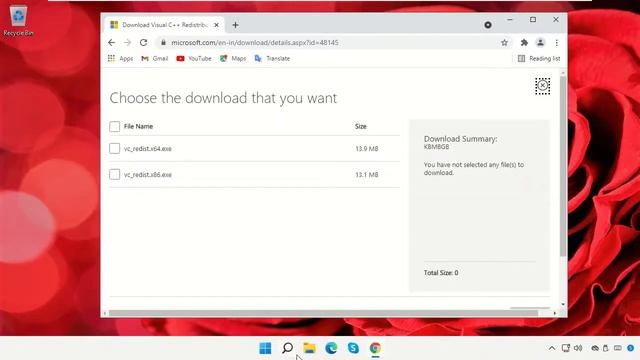Open the Chrome profile avatar
The image size is (640, 360).
coord(540,42)
